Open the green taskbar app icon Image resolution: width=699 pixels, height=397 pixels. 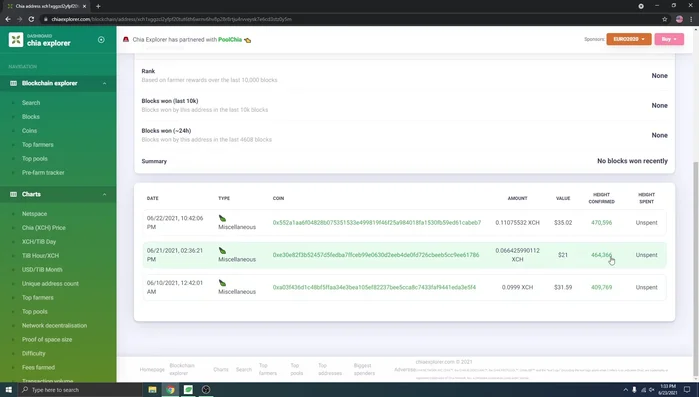coord(188,390)
